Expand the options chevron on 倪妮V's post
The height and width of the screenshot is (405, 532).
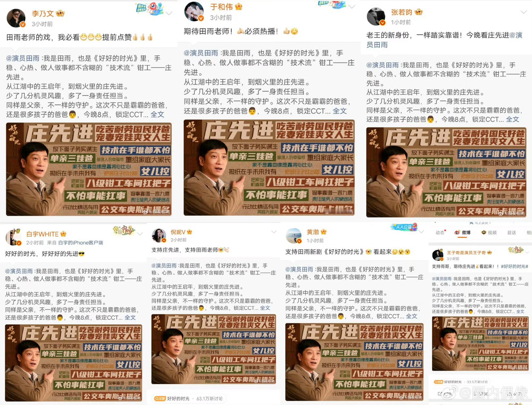pos(274,232)
